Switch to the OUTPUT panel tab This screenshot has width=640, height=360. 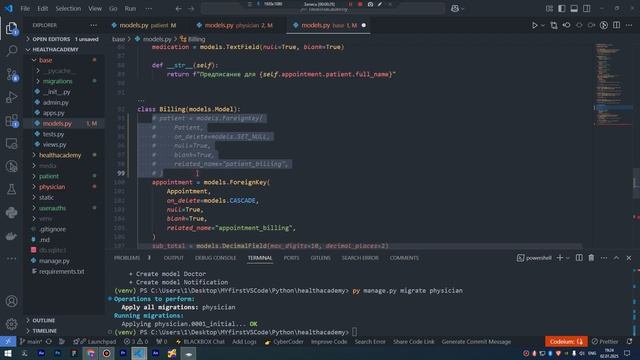click(x=173, y=258)
